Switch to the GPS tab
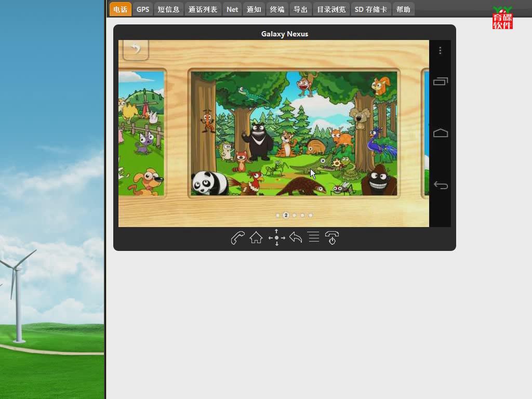This screenshot has height=399, width=532. [143, 9]
